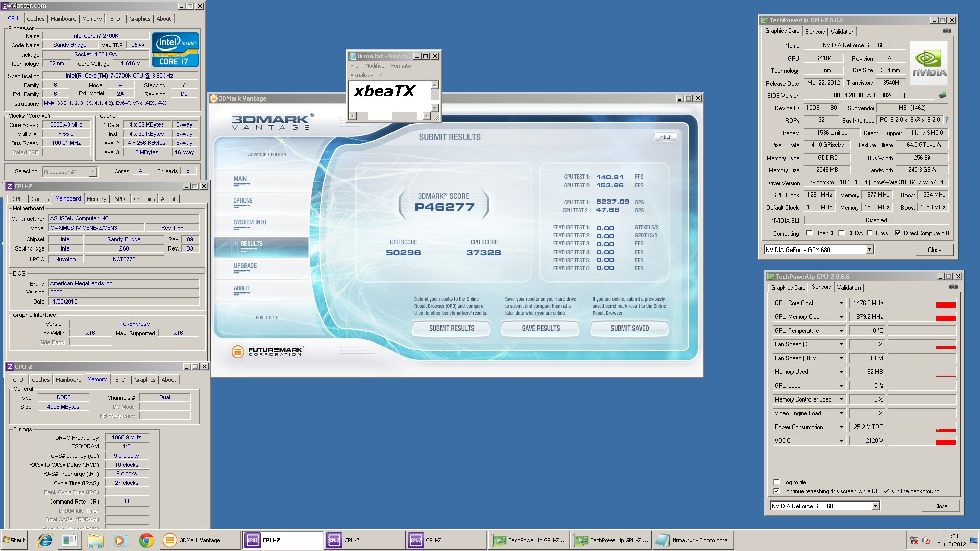Click the Intel Core i7 logo in CPU-Z
The height and width of the screenshot is (551, 980).
tap(176, 49)
